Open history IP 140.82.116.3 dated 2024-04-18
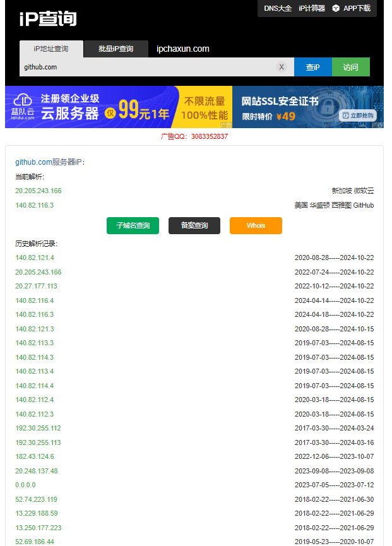 [x=35, y=314]
